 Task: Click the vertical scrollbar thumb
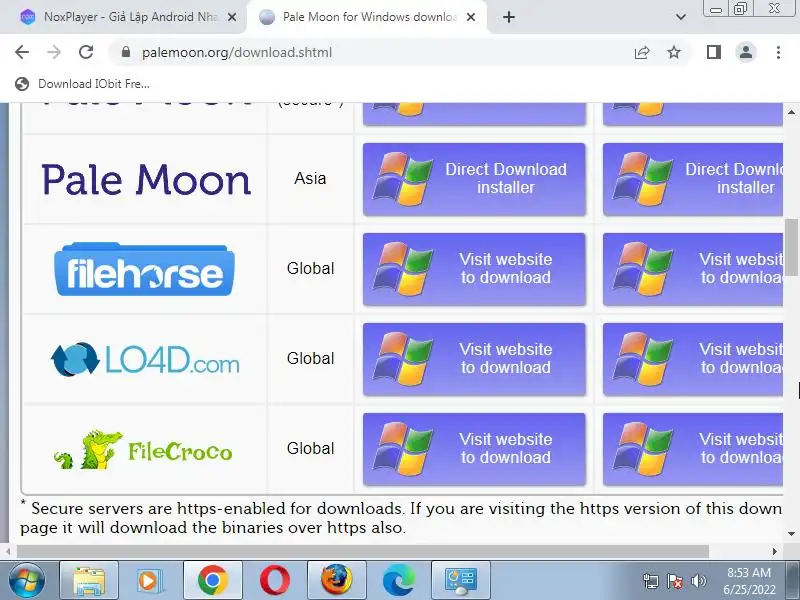(791, 247)
